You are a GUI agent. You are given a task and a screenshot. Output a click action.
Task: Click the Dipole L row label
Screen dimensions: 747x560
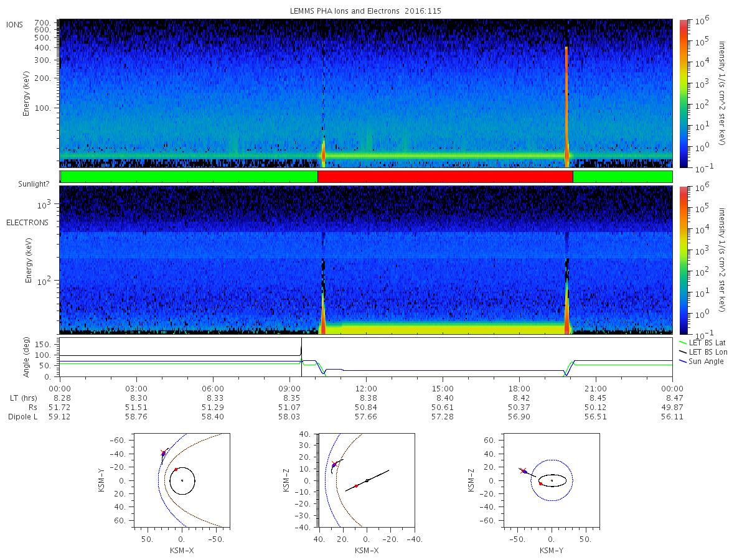(x=22, y=417)
